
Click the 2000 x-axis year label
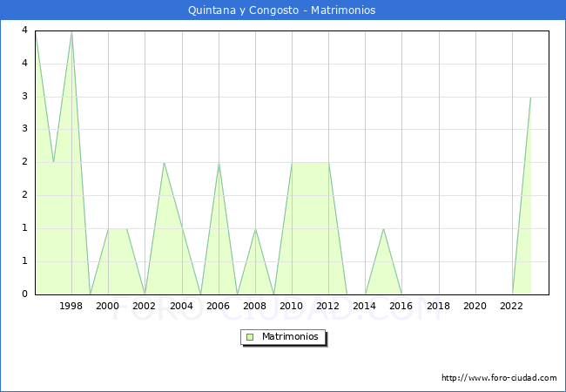tap(107, 306)
